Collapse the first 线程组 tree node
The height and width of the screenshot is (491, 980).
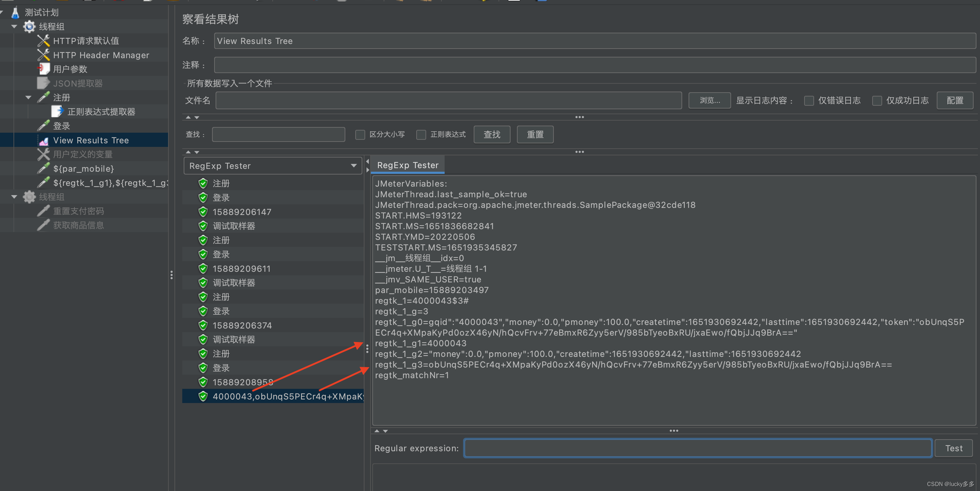14,27
